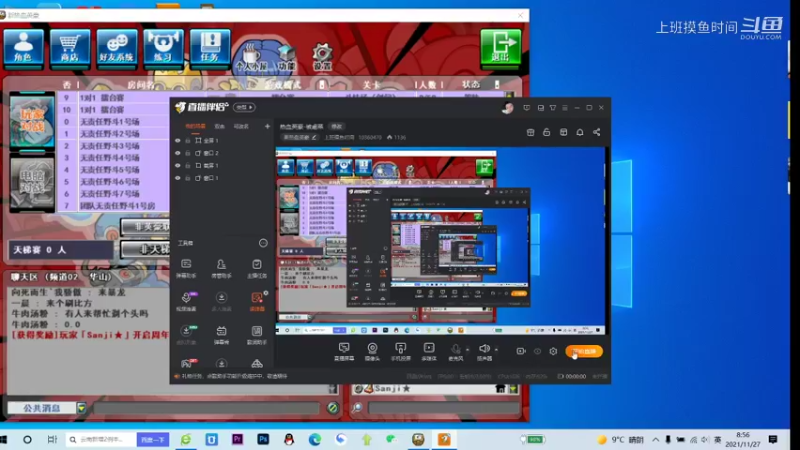The width and height of the screenshot is (800, 450).
Task: Click the player search input field
Action: (x=444, y=408)
